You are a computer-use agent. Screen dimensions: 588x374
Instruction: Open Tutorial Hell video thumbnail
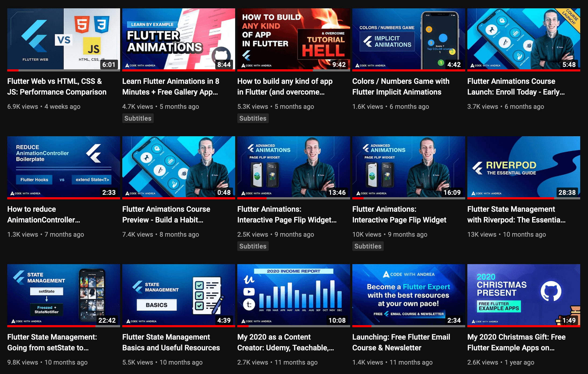coord(293,39)
